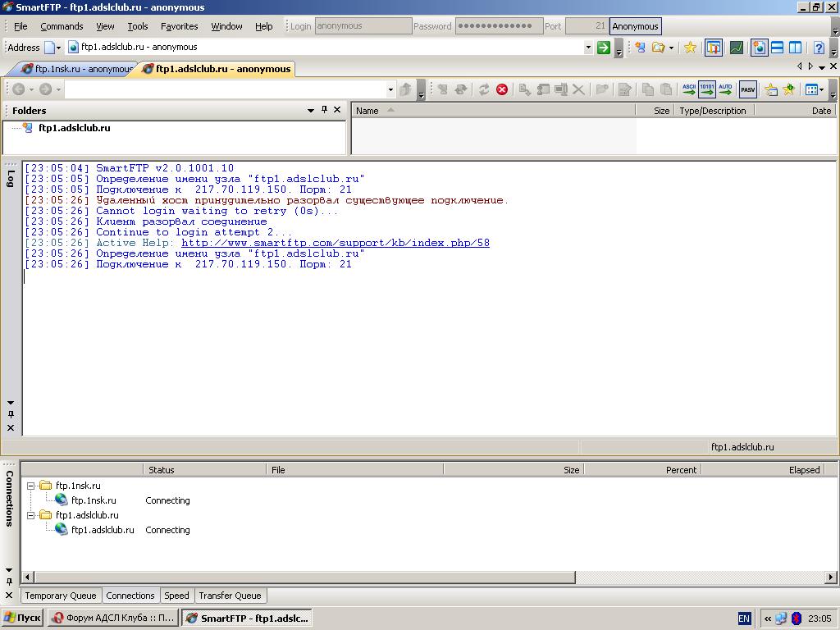Open the view mode dropdown icon
The height and width of the screenshot is (630, 840).
(x=815, y=89)
